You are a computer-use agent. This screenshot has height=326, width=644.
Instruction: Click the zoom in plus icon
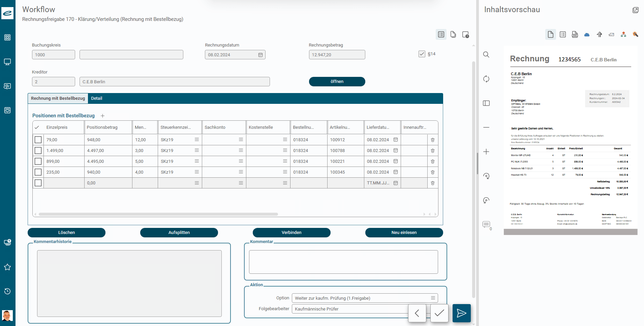point(486,152)
